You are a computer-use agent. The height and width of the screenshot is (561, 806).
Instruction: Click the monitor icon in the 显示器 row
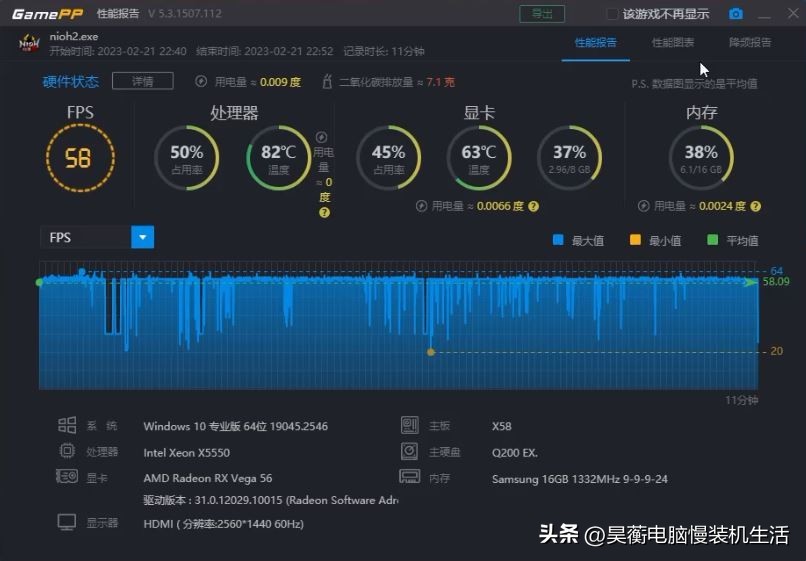(x=67, y=522)
